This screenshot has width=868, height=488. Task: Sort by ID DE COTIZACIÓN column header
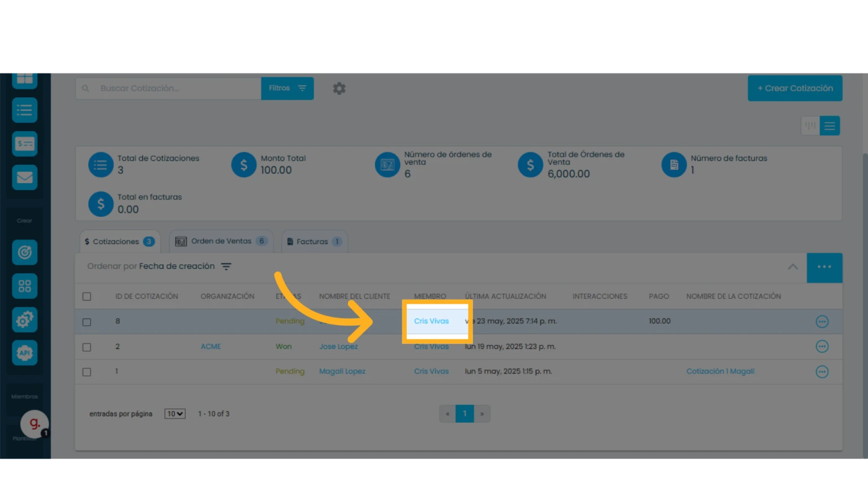point(147,297)
